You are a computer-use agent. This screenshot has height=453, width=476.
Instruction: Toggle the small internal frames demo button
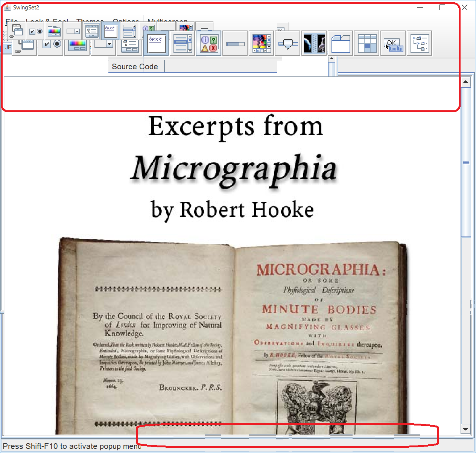pyautogui.click(x=17, y=31)
